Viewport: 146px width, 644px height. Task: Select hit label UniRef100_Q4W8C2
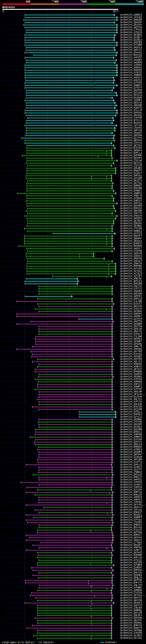131,193
